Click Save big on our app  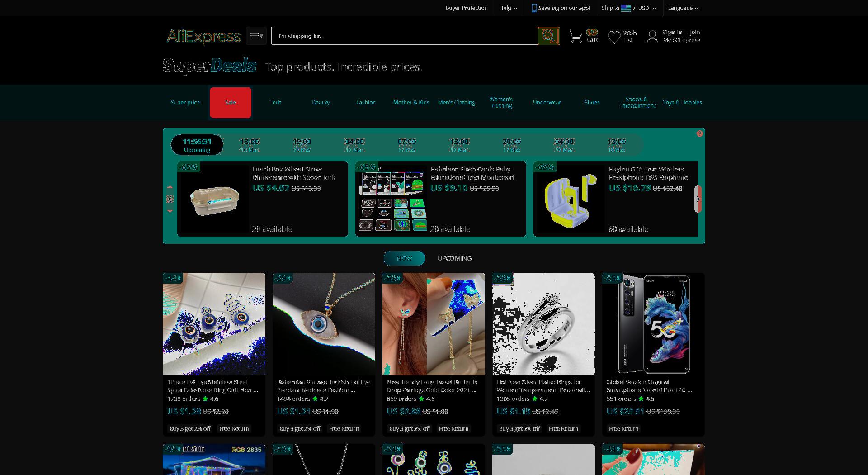pos(561,8)
